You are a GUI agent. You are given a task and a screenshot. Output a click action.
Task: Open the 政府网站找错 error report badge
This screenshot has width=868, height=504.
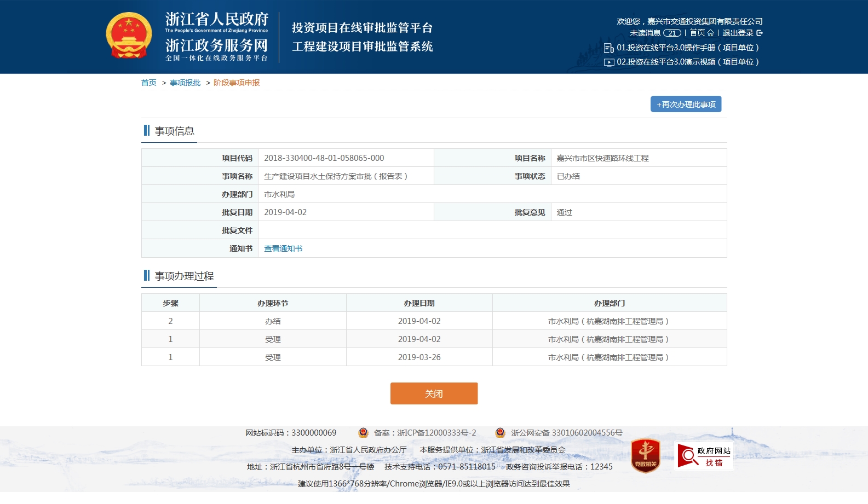tap(704, 456)
